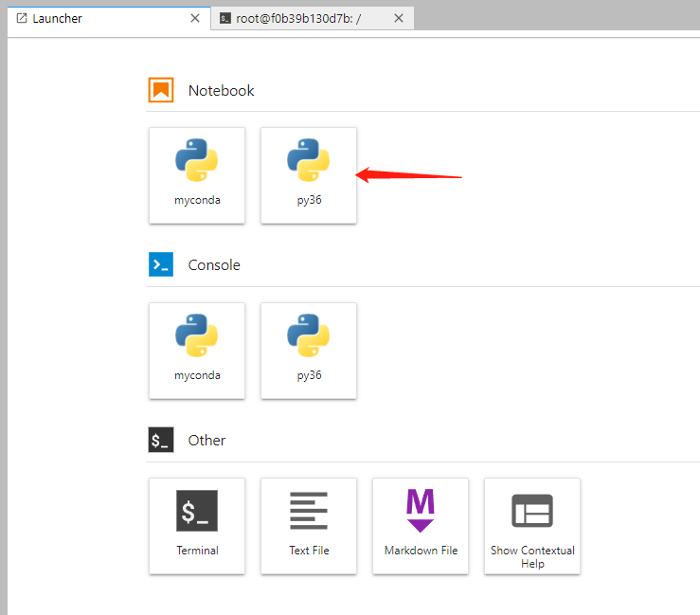Close the root@f0b39b130d7b terminal tab
Viewport: 700px width, 615px height.
point(399,18)
